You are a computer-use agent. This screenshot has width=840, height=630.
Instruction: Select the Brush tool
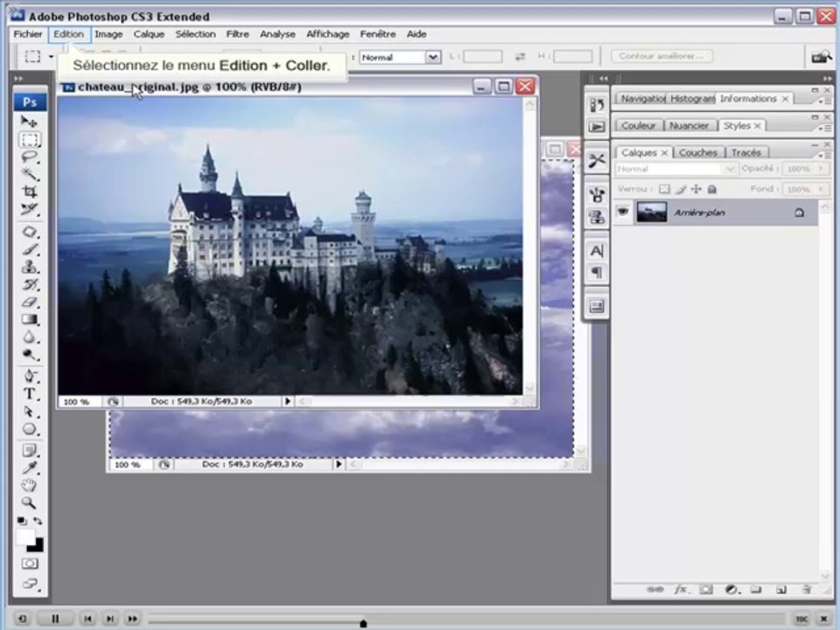coord(30,249)
